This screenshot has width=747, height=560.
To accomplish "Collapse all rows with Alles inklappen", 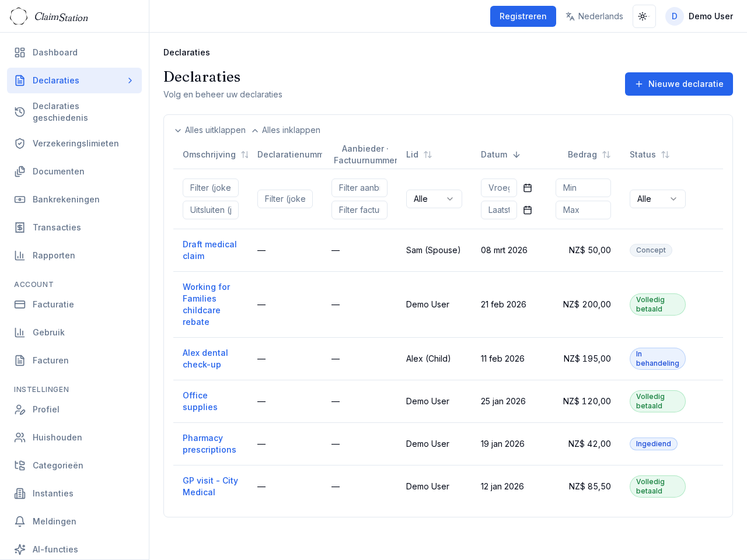I will [x=286, y=130].
